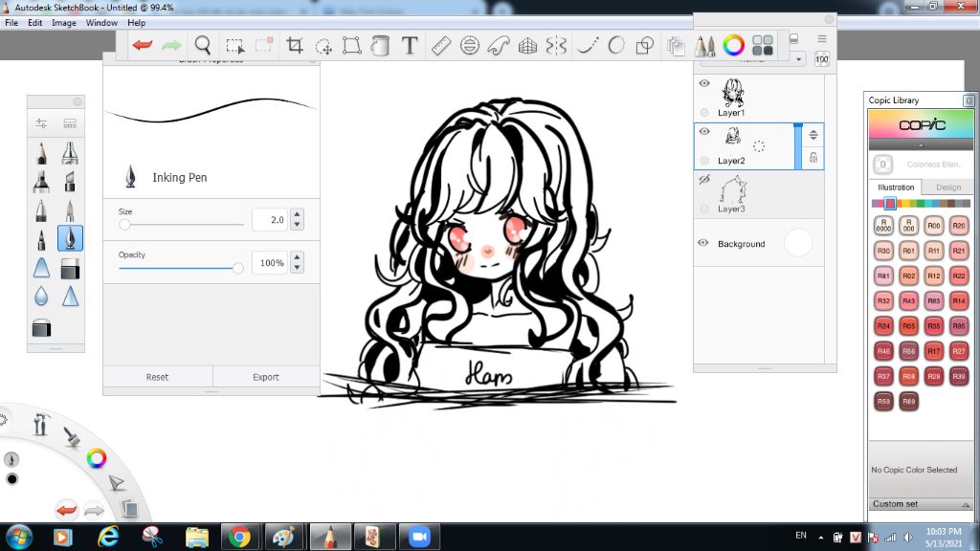
Task: Open Google Chrome from the taskbar
Action: [239, 538]
